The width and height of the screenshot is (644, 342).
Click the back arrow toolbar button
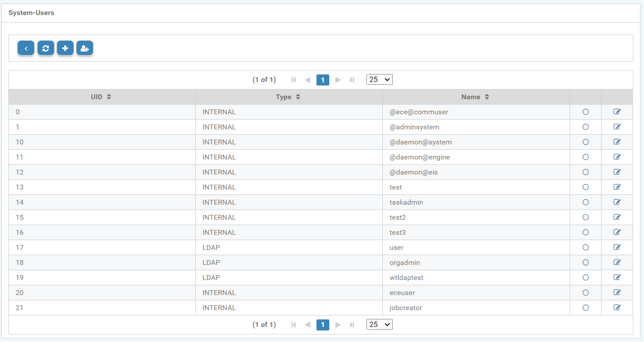pos(26,48)
